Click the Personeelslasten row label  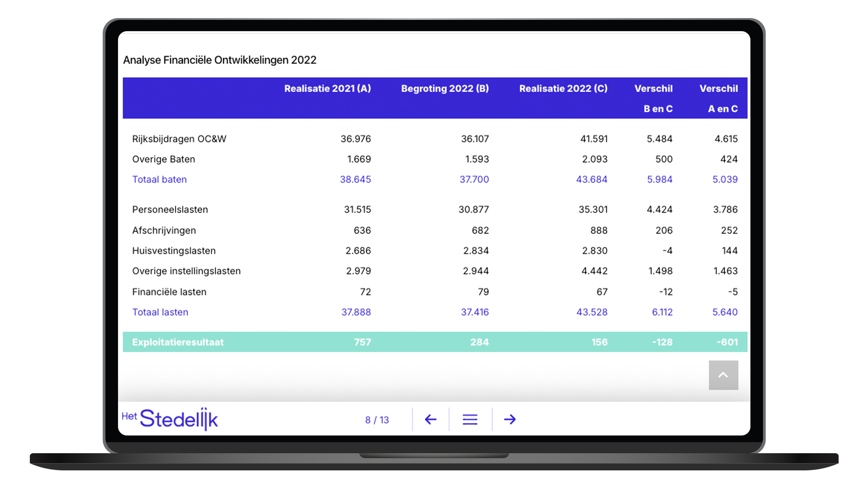click(x=170, y=210)
